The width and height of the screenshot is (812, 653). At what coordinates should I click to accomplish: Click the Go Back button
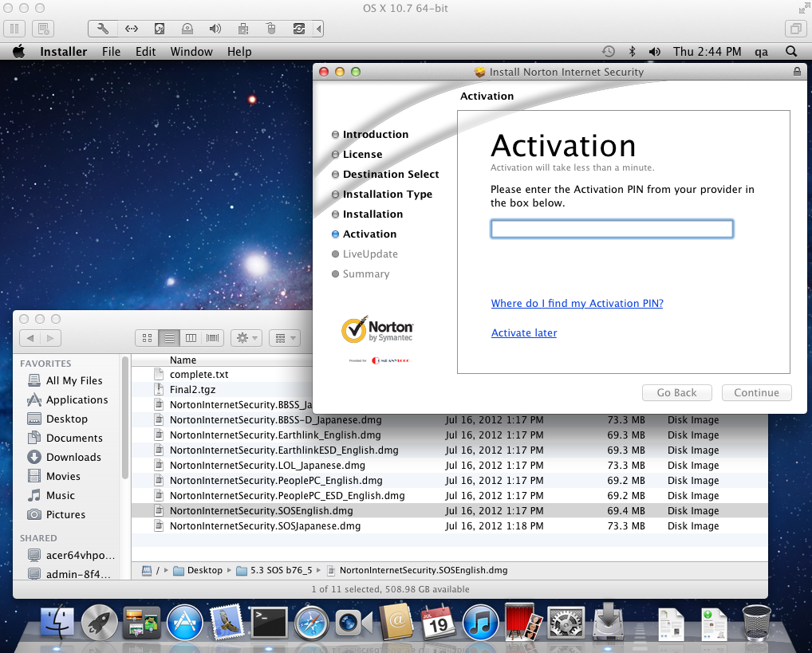676,392
